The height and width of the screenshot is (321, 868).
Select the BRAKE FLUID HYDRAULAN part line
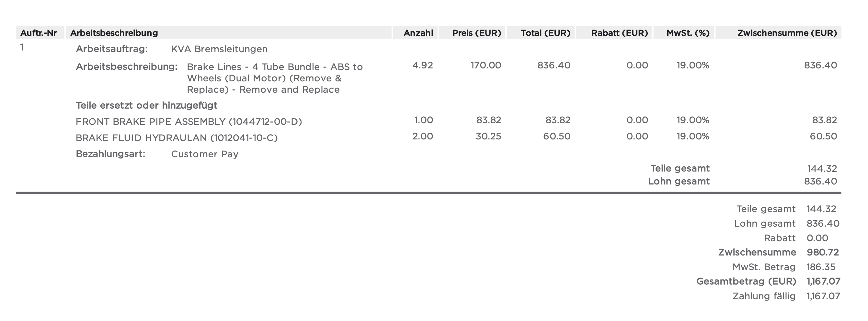[177, 138]
